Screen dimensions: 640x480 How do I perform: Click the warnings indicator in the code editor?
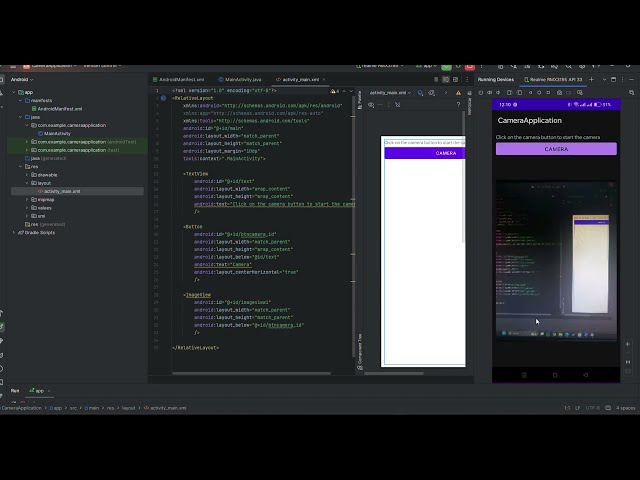tap(335, 91)
